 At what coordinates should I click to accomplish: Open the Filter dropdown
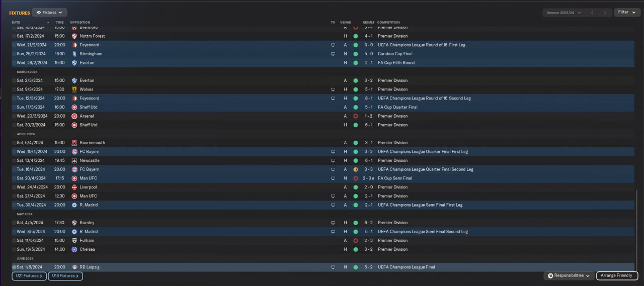pyautogui.click(x=626, y=12)
